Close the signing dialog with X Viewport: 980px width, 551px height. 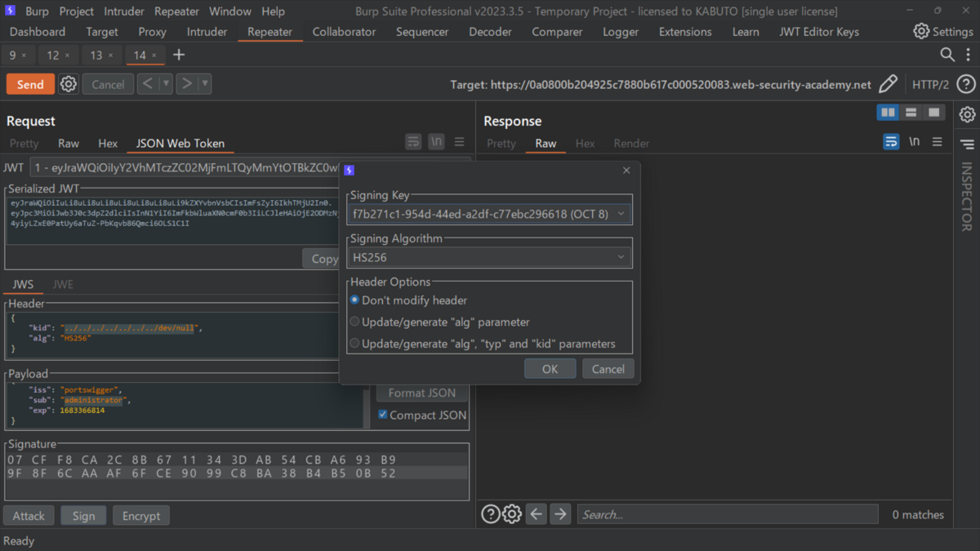pyautogui.click(x=626, y=171)
